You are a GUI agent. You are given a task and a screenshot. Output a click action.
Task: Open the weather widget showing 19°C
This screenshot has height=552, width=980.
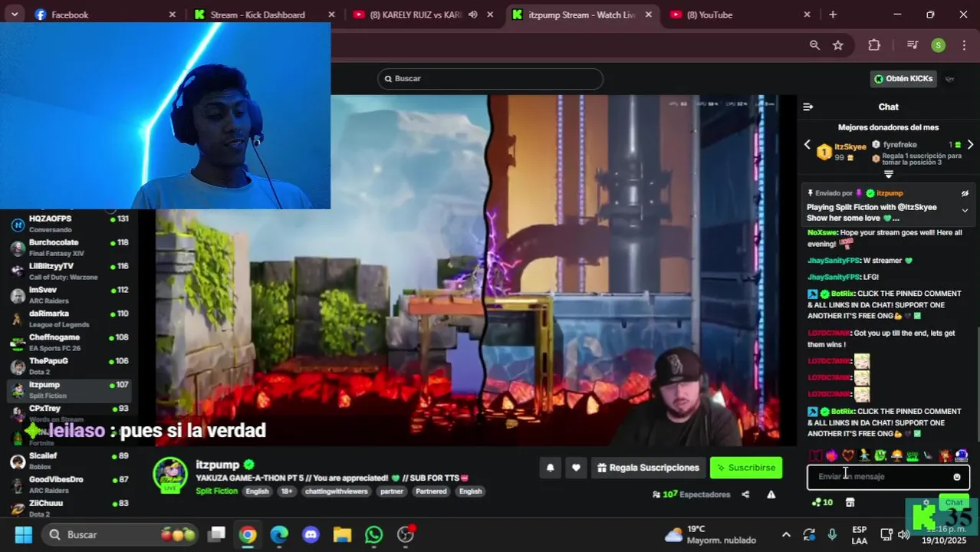pos(710,534)
